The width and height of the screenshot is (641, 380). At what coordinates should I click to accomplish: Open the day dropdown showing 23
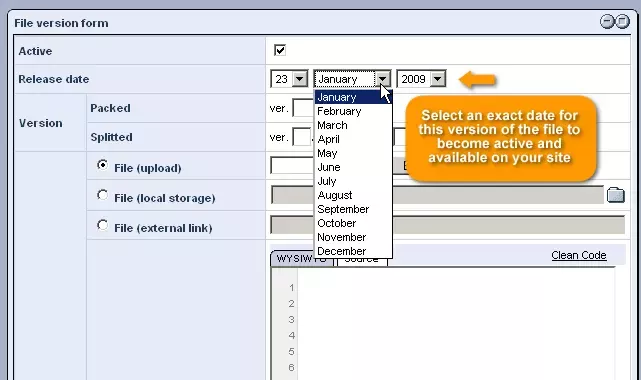coord(289,79)
